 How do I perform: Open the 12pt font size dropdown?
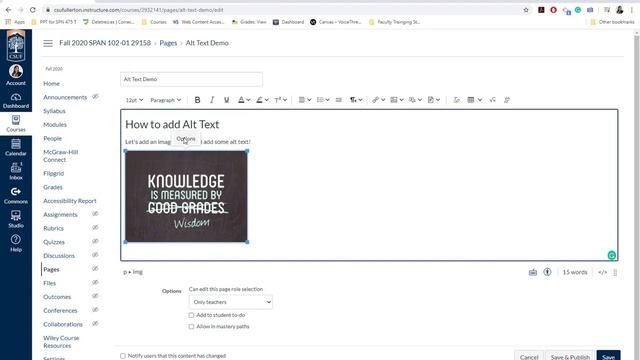point(134,100)
